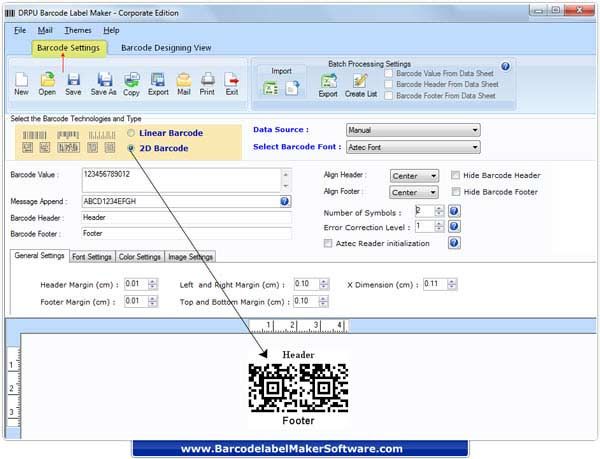
Task: Click the Exit toolbar icon
Action: pyautogui.click(x=232, y=81)
